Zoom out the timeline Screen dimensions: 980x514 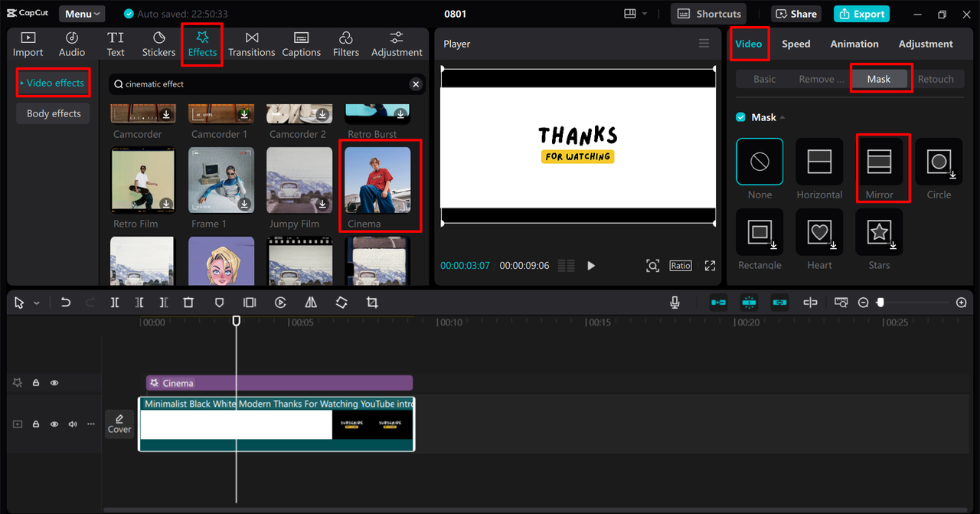[x=863, y=303]
